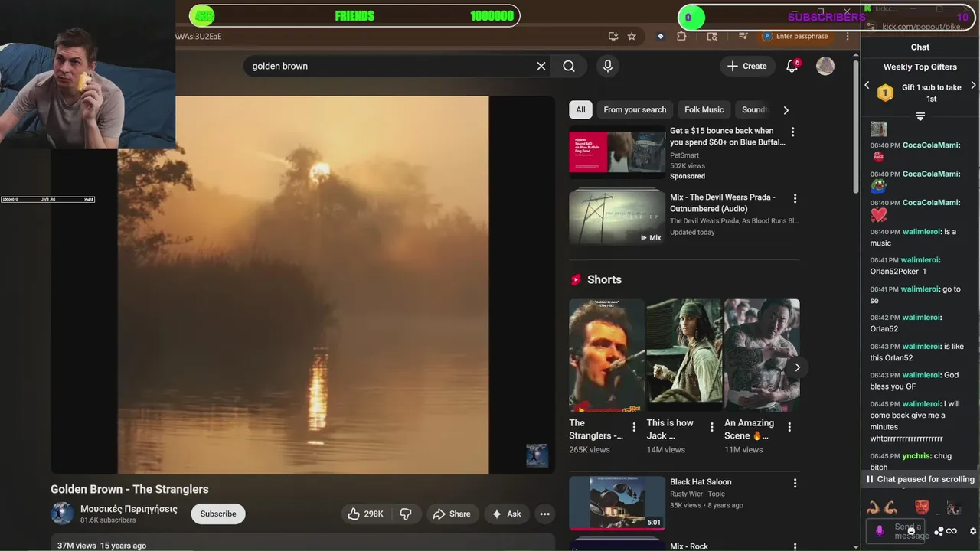Show next Shorts with the arrow
This screenshot has height=551, width=980.
[797, 367]
